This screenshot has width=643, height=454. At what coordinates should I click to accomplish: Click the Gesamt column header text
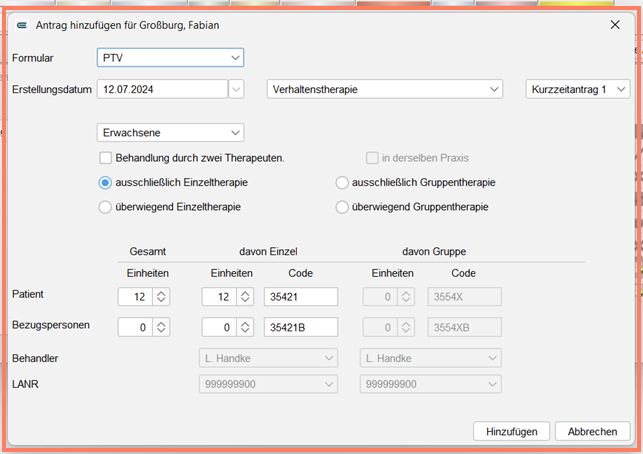click(x=148, y=251)
